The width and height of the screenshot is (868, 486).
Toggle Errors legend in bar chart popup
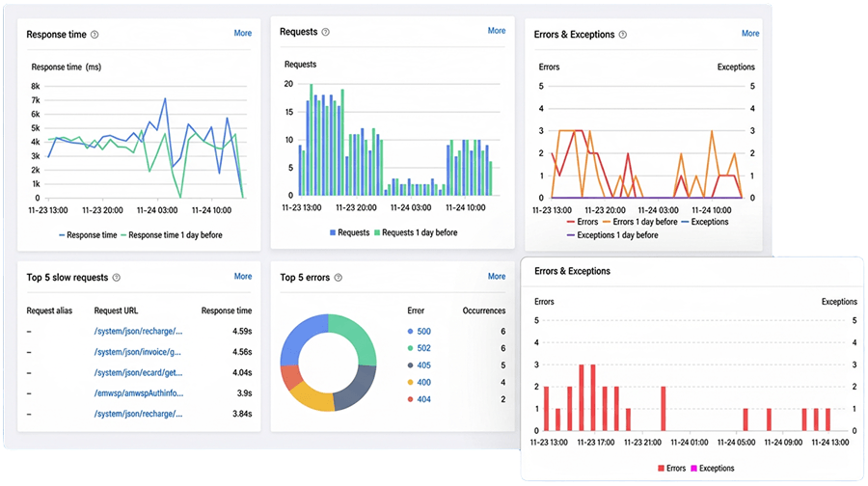[x=671, y=469]
